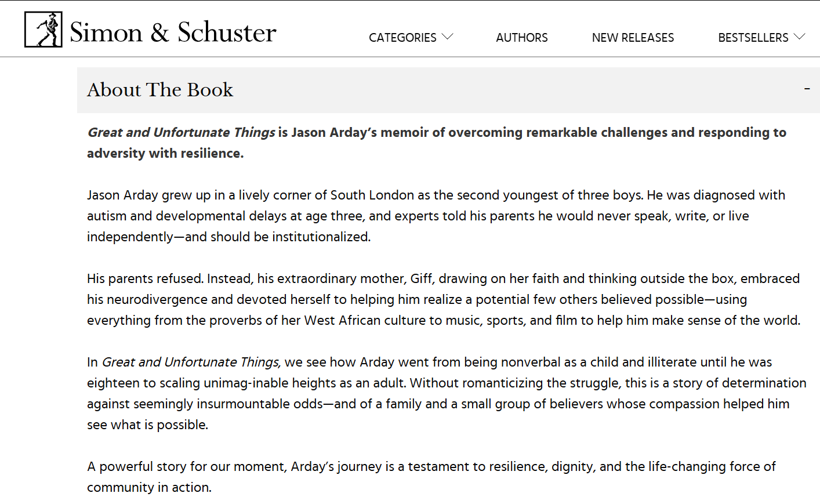This screenshot has width=820, height=504.
Task: Click the paragraph starting His parents refused
Action: coord(444,299)
